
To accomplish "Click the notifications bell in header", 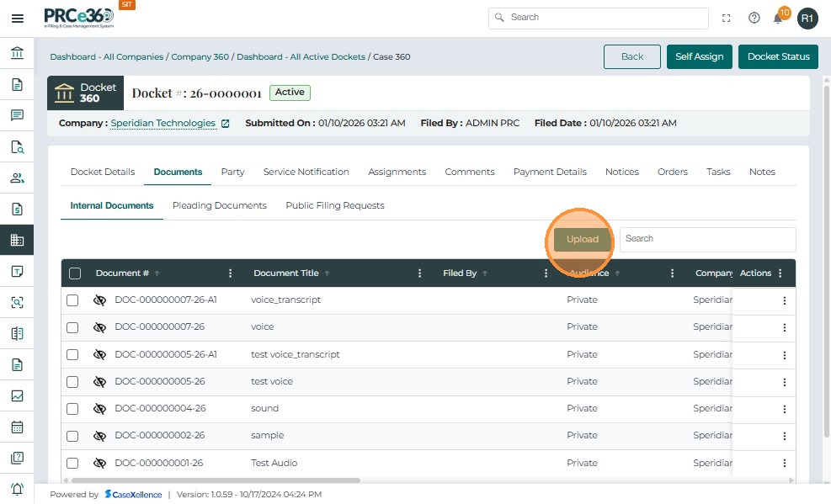I will (778, 19).
